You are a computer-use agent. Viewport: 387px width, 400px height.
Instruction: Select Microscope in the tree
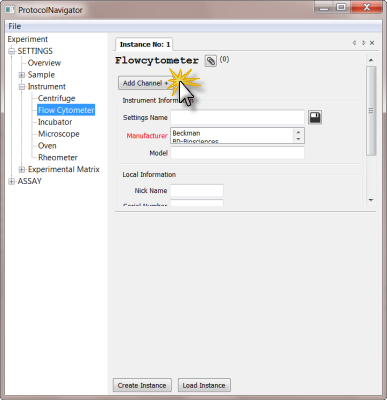59,134
